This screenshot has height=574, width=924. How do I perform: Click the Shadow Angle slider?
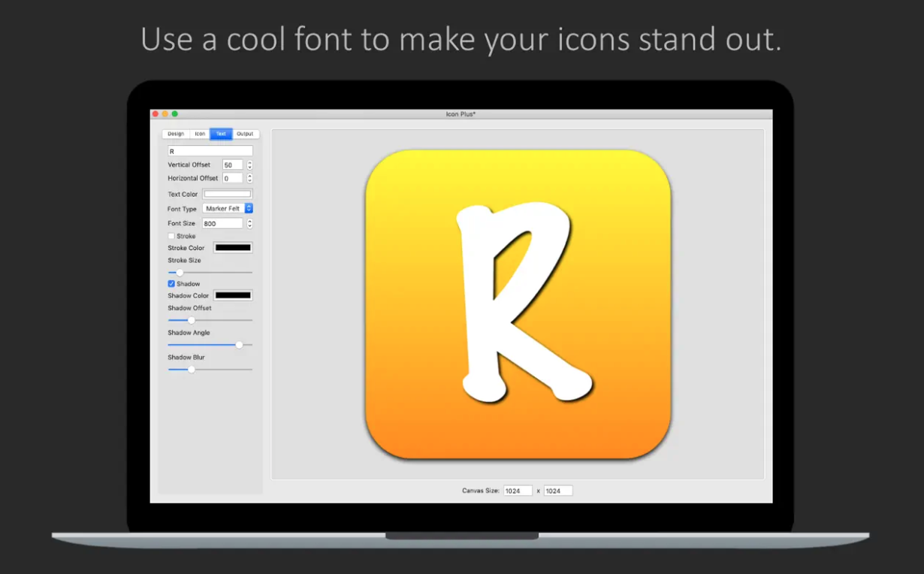[210, 345]
